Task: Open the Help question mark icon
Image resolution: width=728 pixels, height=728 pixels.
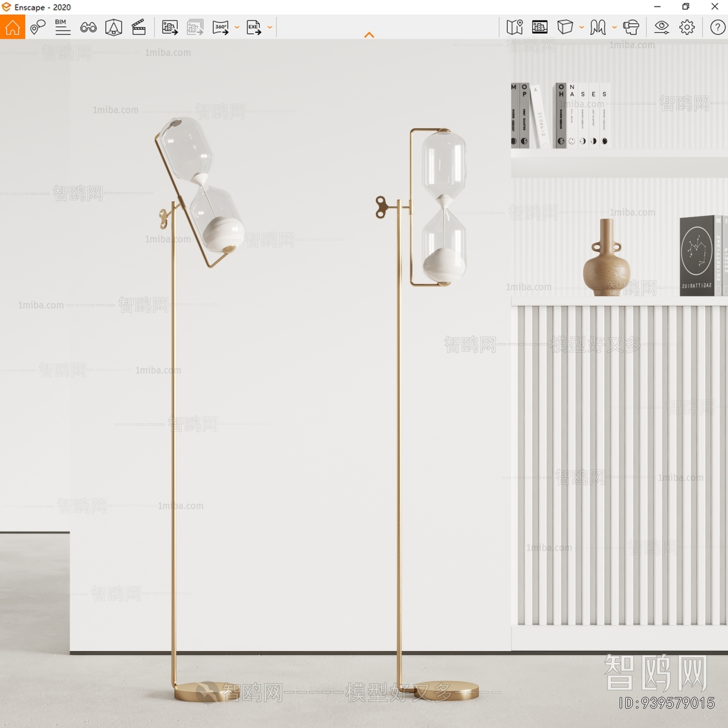Action: [x=718, y=27]
